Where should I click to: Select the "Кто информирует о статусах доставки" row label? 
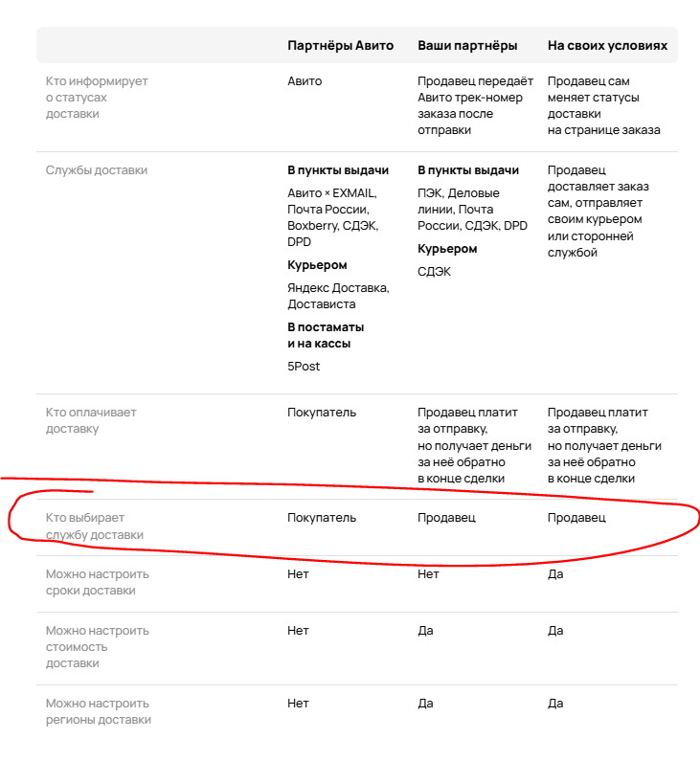(x=97, y=98)
